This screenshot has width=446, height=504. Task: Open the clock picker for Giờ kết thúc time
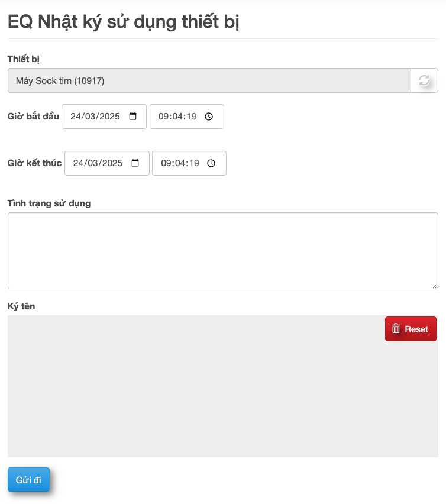click(x=211, y=163)
